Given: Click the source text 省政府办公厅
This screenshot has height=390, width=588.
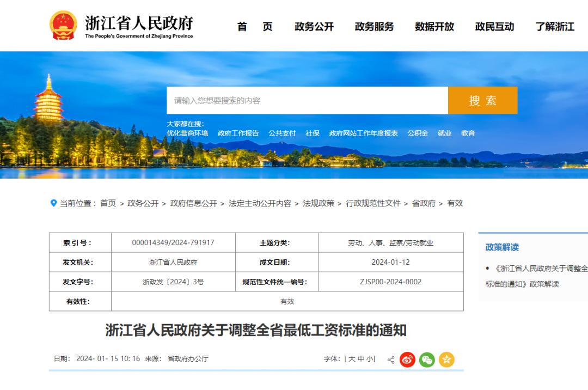Looking at the screenshot, I should (x=188, y=359).
